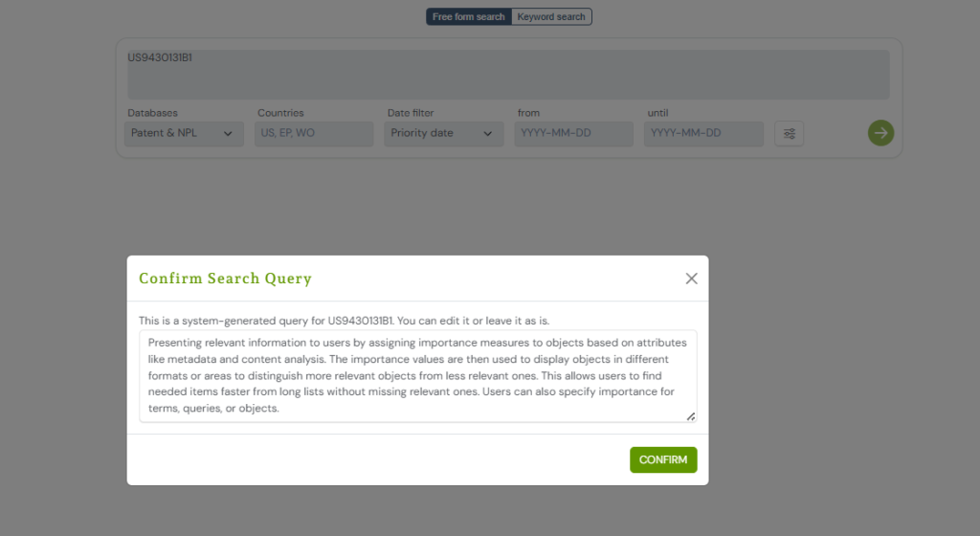Screen dimensions: 980x536
Task: Click the Databases field label
Action: (152, 113)
